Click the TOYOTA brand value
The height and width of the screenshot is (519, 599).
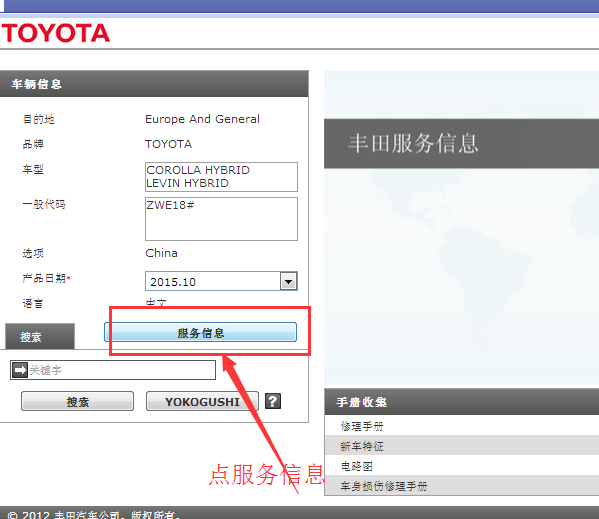coord(168,144)
